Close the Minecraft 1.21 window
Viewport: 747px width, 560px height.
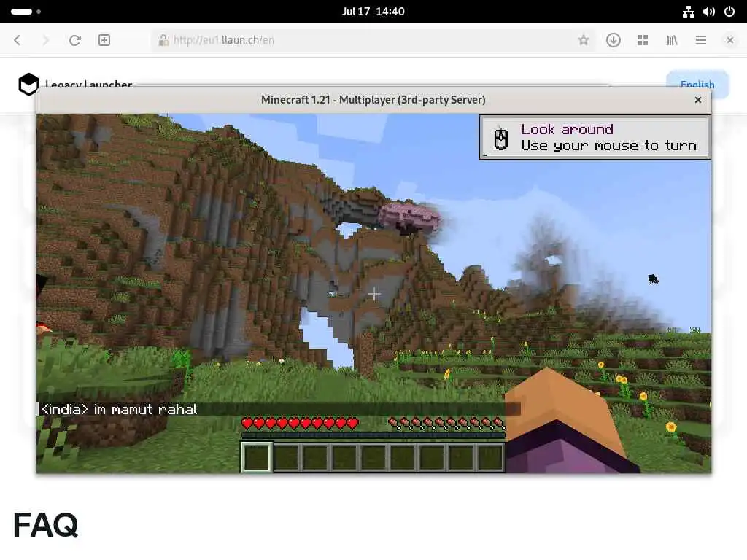(x=698, y=100)
